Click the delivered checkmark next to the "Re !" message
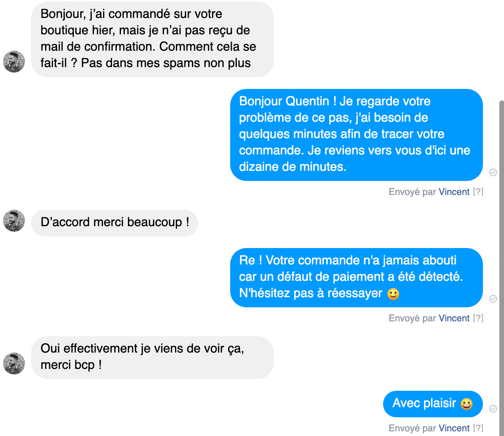This screenshot has width=504, height=436. [493, 299]
